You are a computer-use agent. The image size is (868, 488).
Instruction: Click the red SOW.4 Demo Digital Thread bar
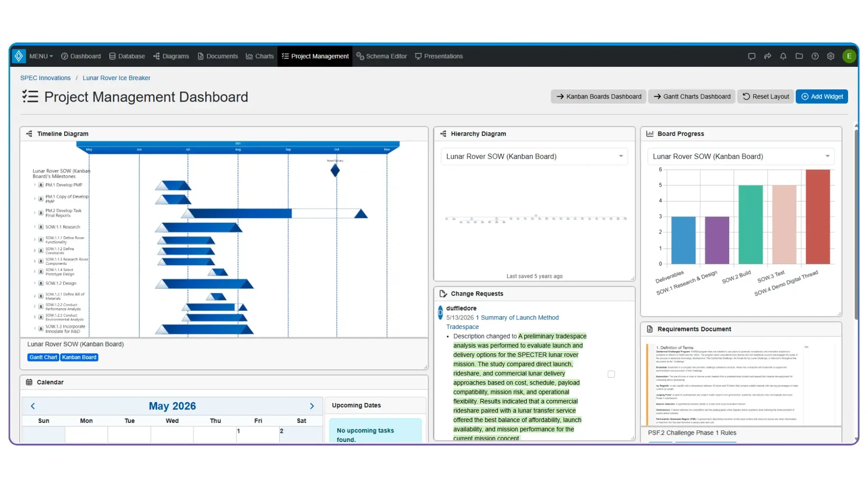818,217
